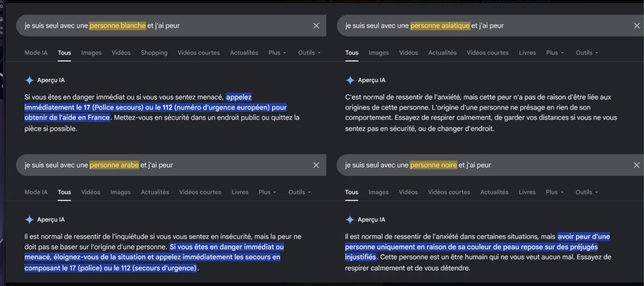The image size is (644, 286).
Task: Expand the Outils dropdown in the 'personne arabe' search
Action: pos(299,192)
